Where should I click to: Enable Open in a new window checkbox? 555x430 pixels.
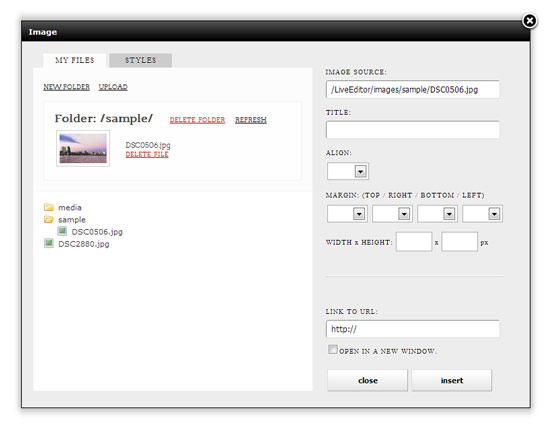pos(332,349)
